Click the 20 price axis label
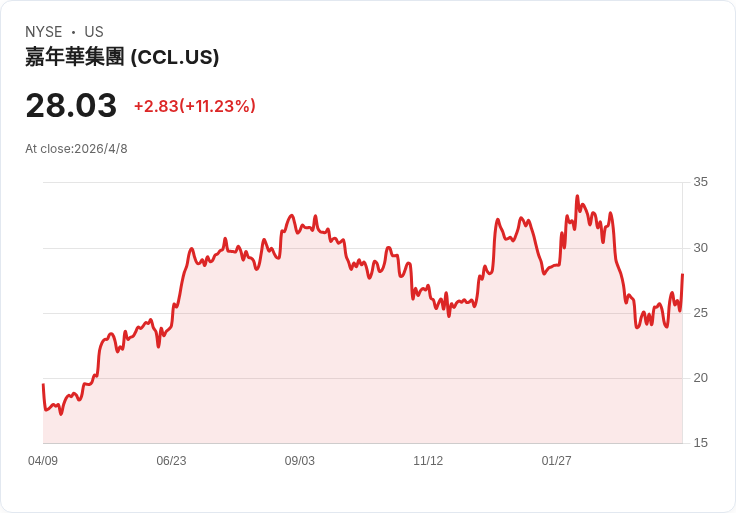 (700, 377)
